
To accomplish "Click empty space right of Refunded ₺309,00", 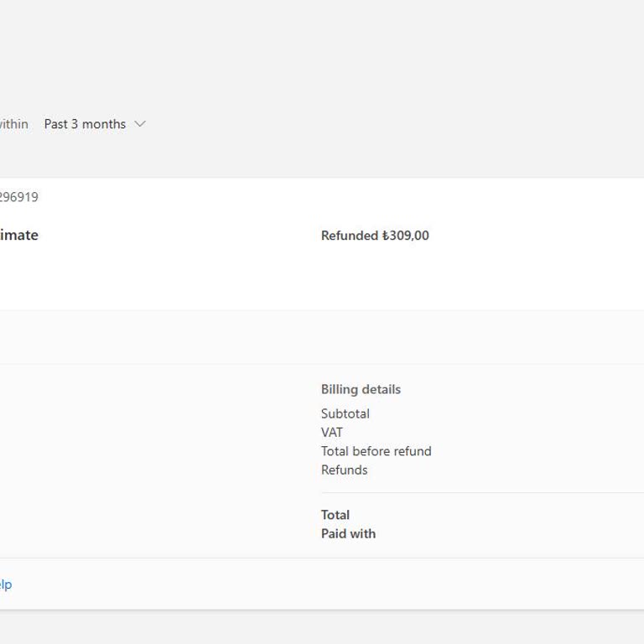I will point(537,236).
